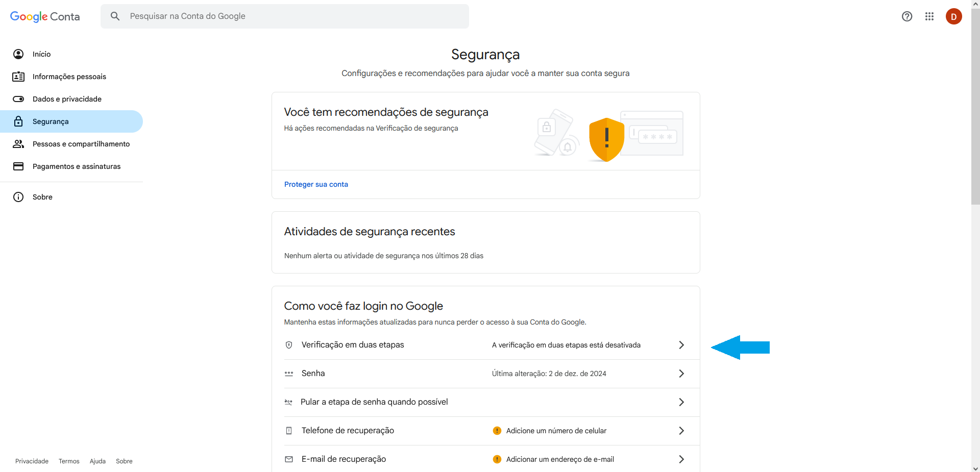980x472 pixels.
Task: Click the search magnifier icon
Action: click(x=115, y=16)
